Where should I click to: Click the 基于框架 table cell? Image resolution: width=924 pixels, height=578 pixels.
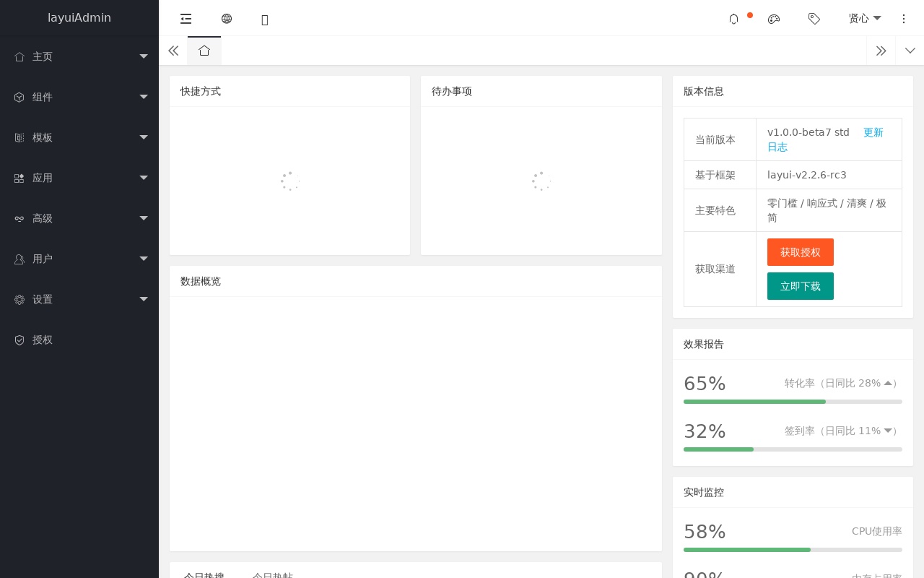(x=720, y=175)
